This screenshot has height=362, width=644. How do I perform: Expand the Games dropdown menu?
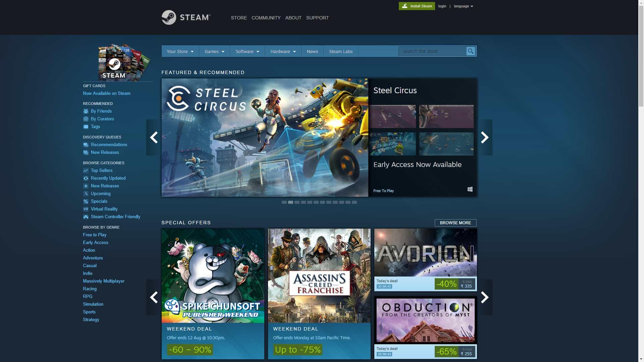214,52
